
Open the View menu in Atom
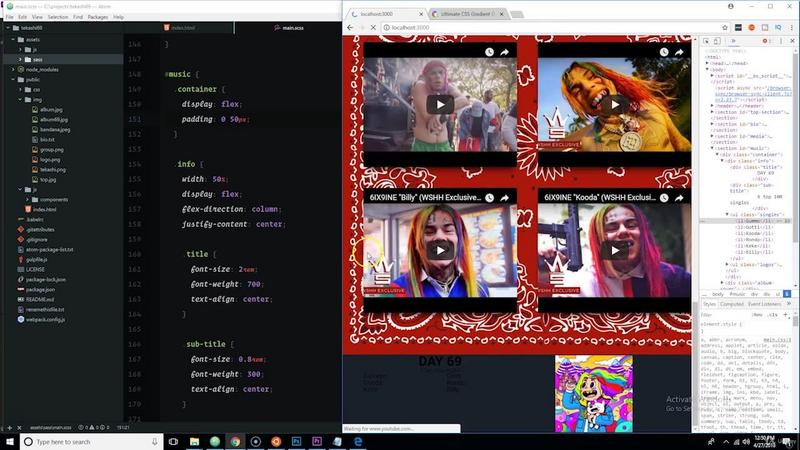(37, 17)
